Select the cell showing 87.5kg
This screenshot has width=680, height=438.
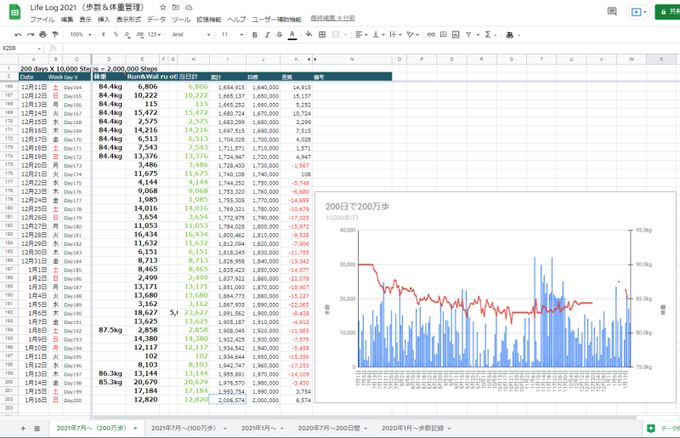click(109, 330)
